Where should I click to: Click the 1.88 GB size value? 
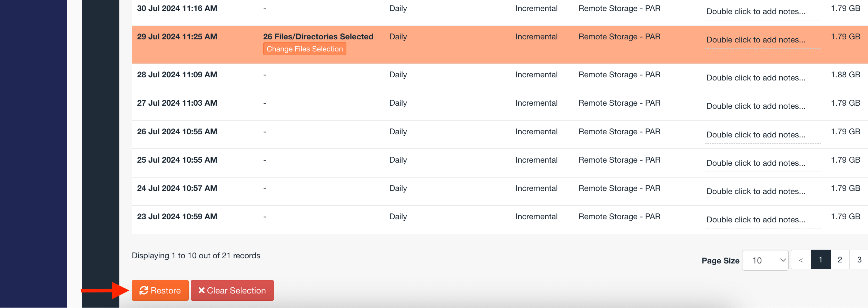846,75
